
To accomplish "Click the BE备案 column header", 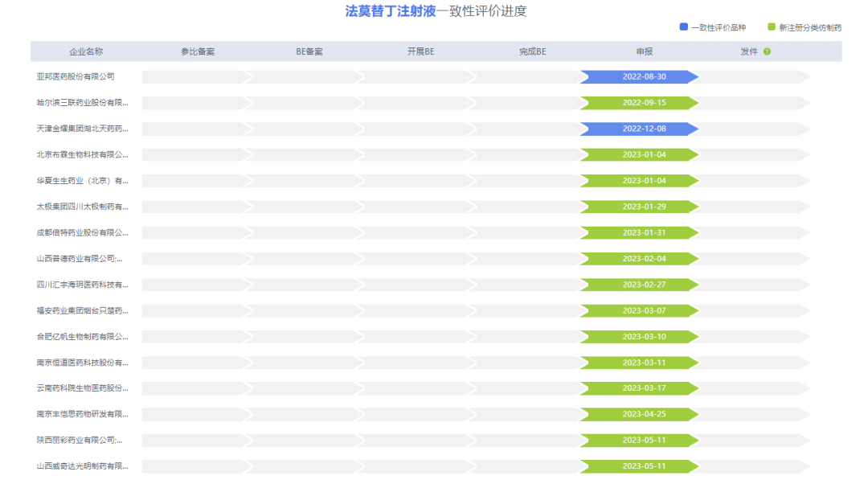I will point(309,52).
